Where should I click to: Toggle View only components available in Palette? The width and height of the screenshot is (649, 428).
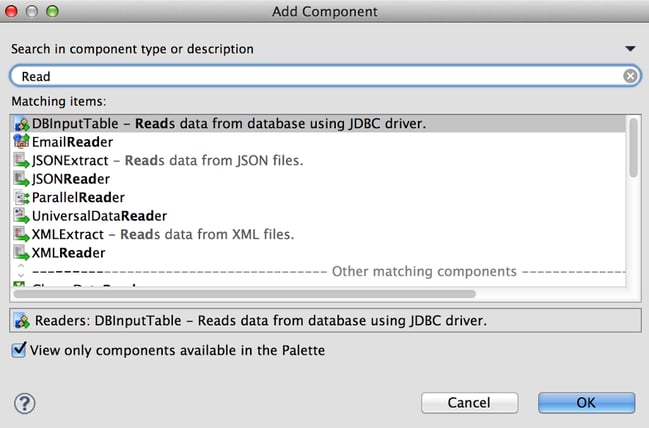pyautogui.click(x=19, y=350)
